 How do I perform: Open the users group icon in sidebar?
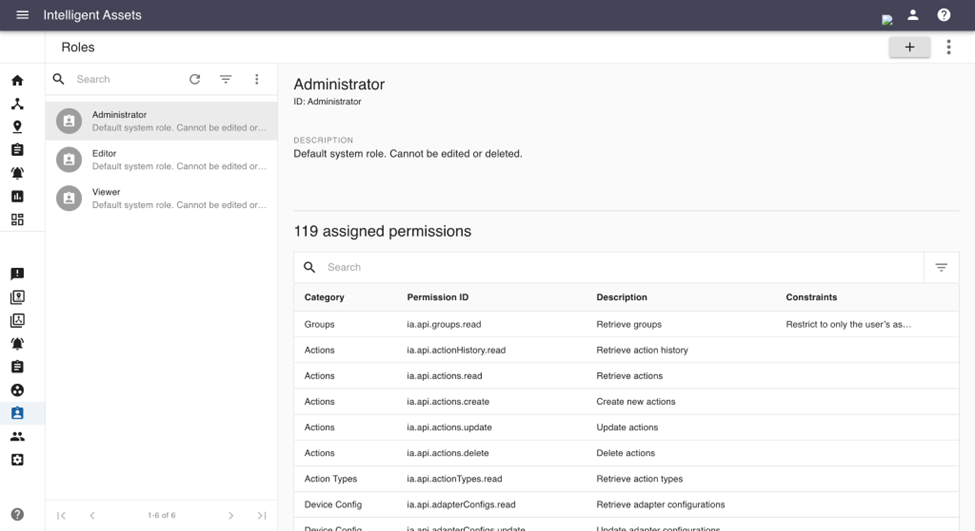pos(17,437)
